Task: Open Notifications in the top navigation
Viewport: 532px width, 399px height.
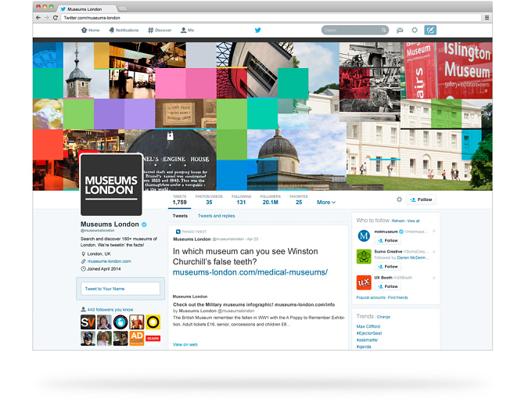Action: (124, 31)
